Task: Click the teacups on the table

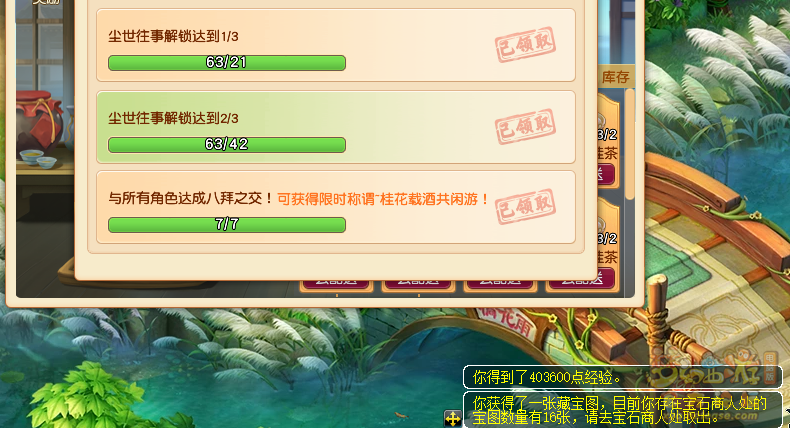Action: (x=39, y=158)
